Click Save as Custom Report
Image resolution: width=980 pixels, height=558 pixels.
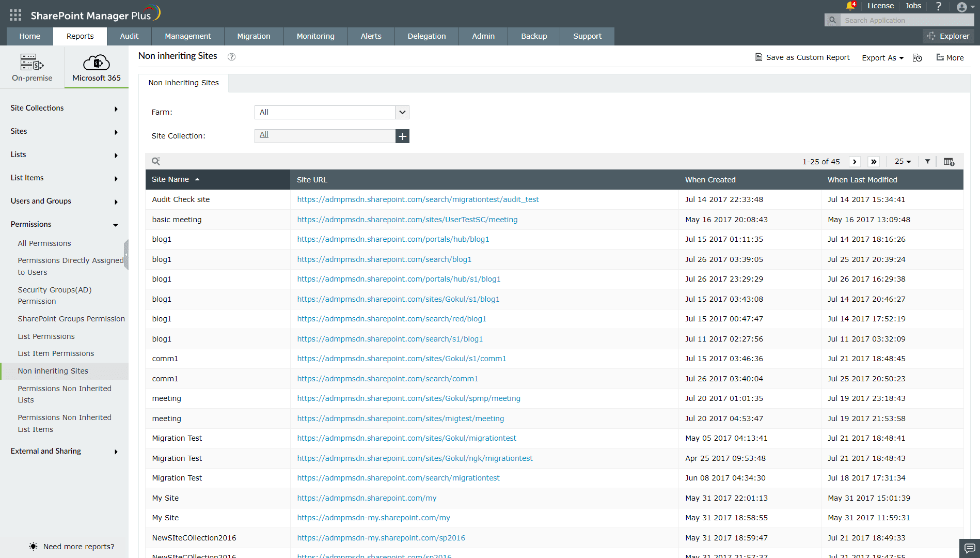click(x=802, y=57)
